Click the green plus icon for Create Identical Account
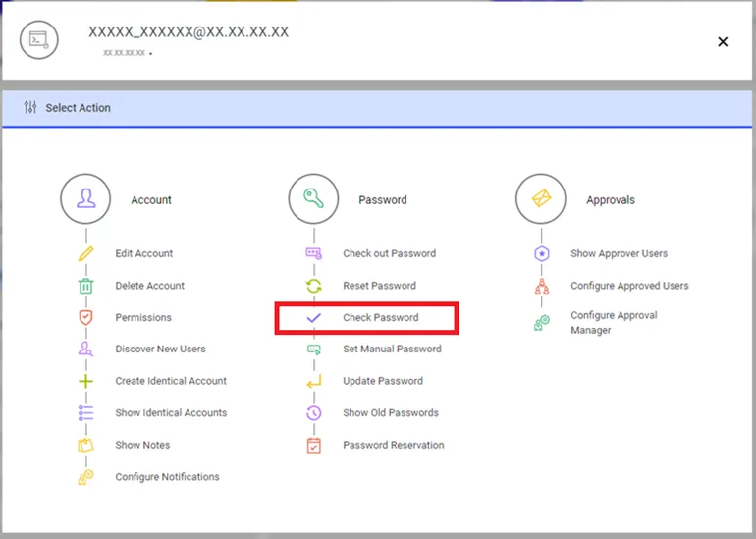756x539 pixels. (85, 381)
